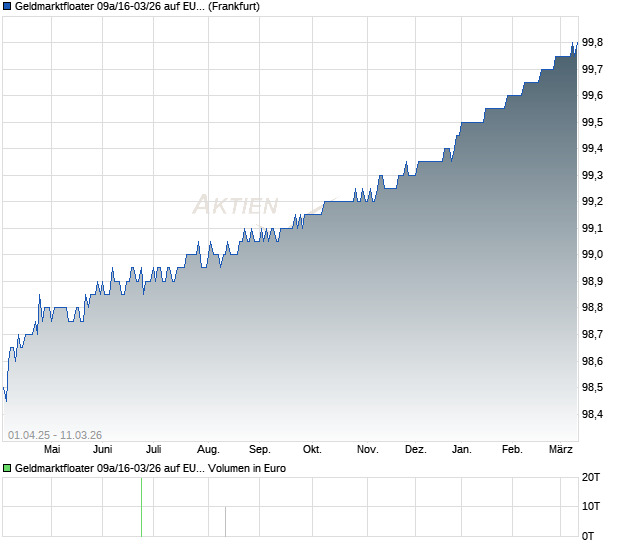
Task: Click the Juli axis label
Action: click(153, 449)
